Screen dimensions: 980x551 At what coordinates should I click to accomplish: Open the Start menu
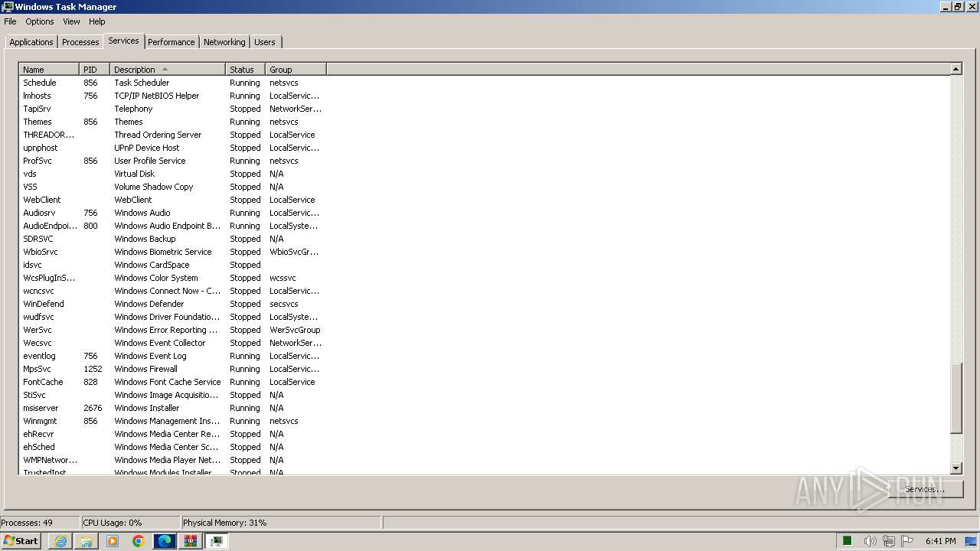pyautogui.click(x=21, y=541)
